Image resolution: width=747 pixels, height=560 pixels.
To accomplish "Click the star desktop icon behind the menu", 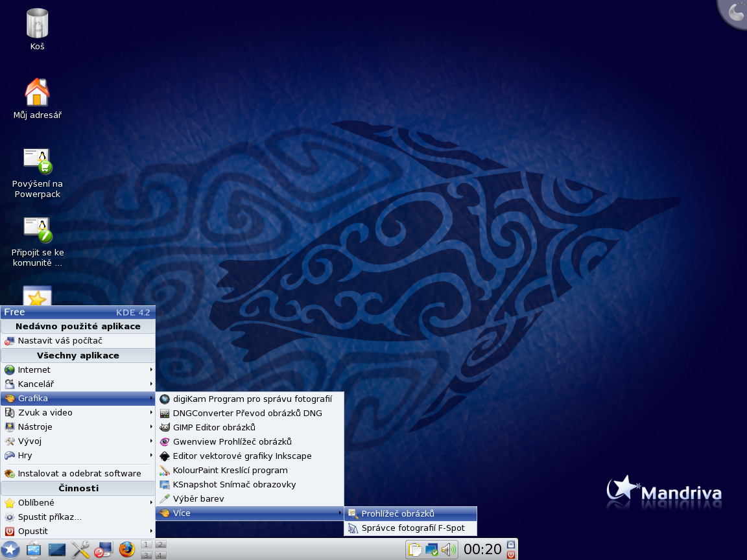I will pos(37,296).
